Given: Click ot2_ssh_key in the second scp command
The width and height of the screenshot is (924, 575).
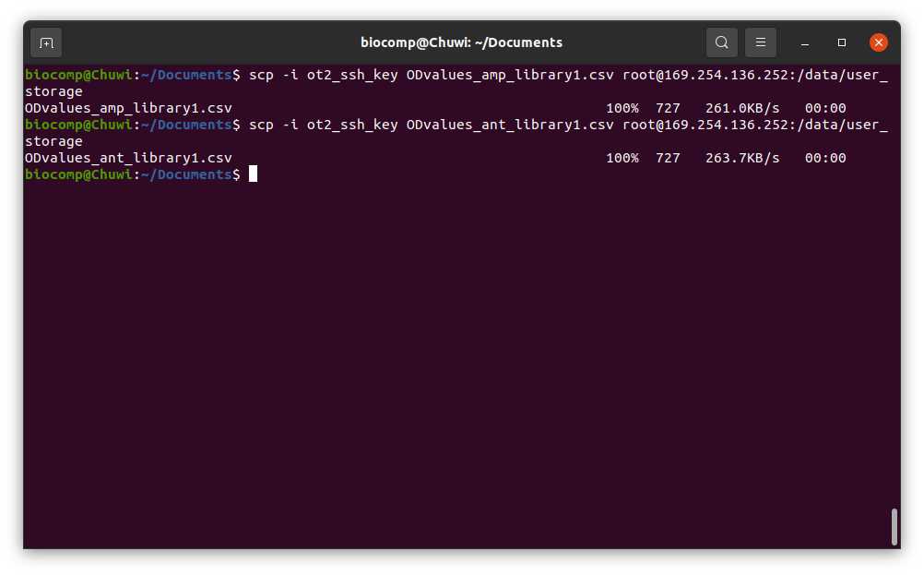Looking at the screenshot, I should [352, 125].
